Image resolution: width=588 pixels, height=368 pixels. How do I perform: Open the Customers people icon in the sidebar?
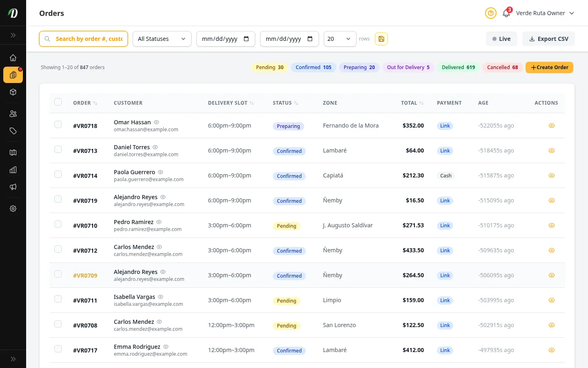[x=13, y=114]
